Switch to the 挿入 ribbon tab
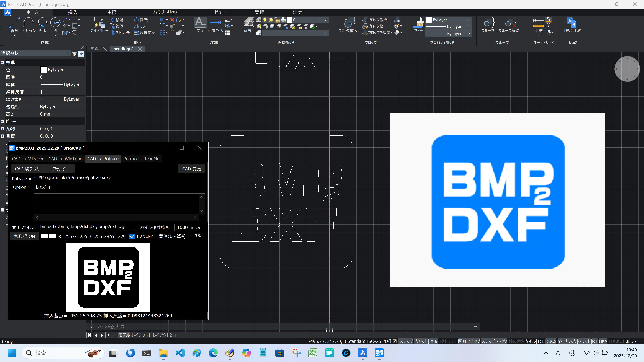 click(73, 12)
